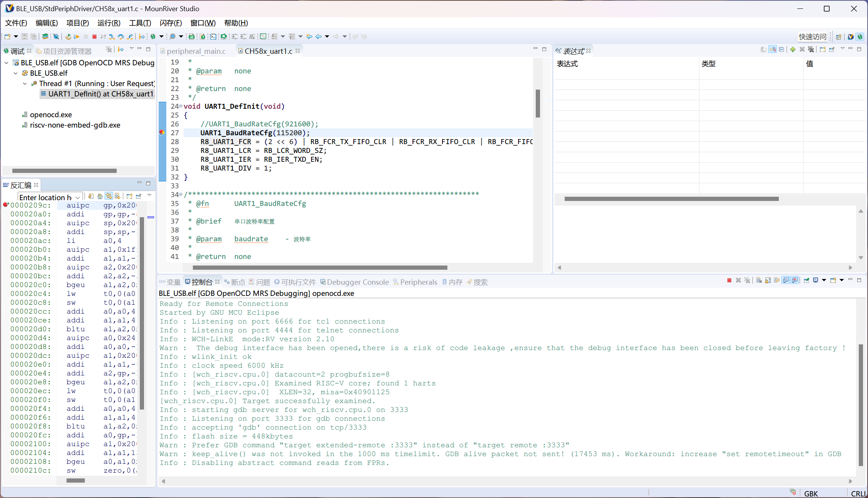
Task: Select openocd.exe process entry
Action: (x=47, y=115)
